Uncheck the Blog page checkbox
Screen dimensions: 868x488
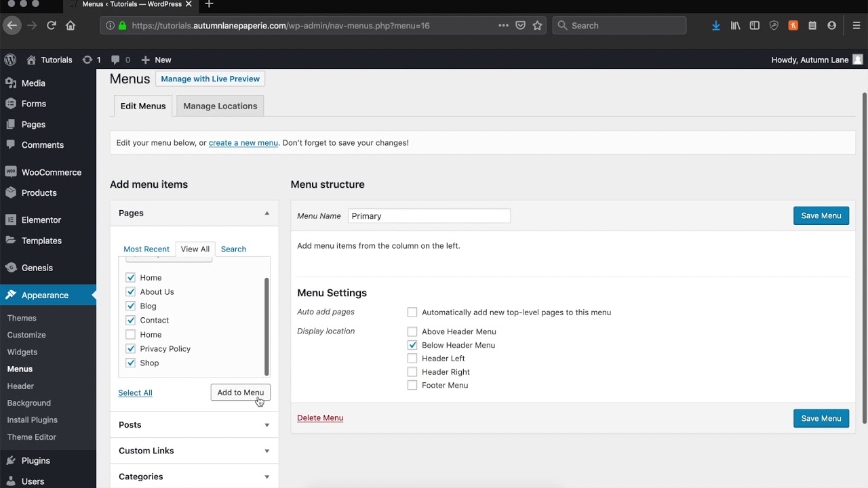tap(130, 306)
